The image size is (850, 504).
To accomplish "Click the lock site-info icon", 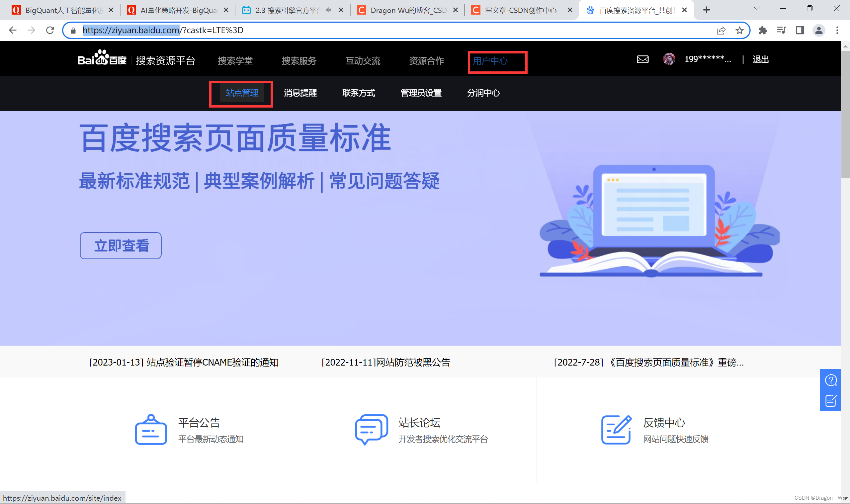I will coord(73,31).
